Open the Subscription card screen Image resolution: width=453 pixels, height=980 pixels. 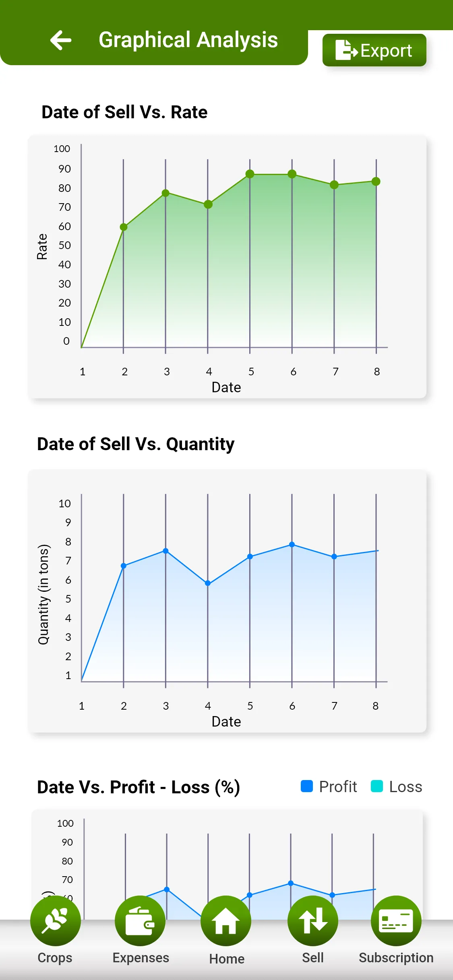pos(396,921)
